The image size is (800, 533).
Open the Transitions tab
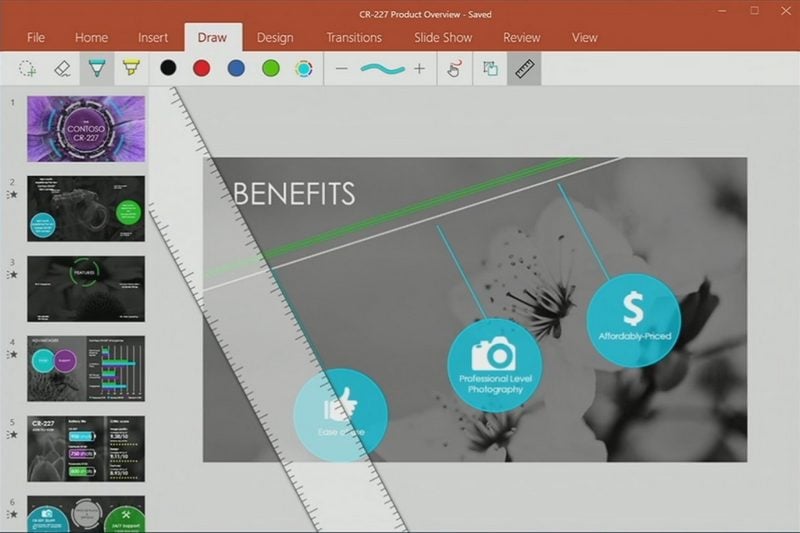click(x=354, y=37)
